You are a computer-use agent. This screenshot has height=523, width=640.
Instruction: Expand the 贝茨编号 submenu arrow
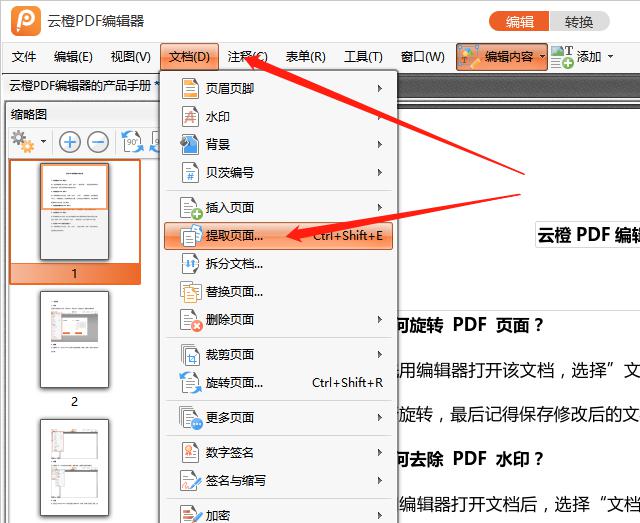click(x=380, y=172)
